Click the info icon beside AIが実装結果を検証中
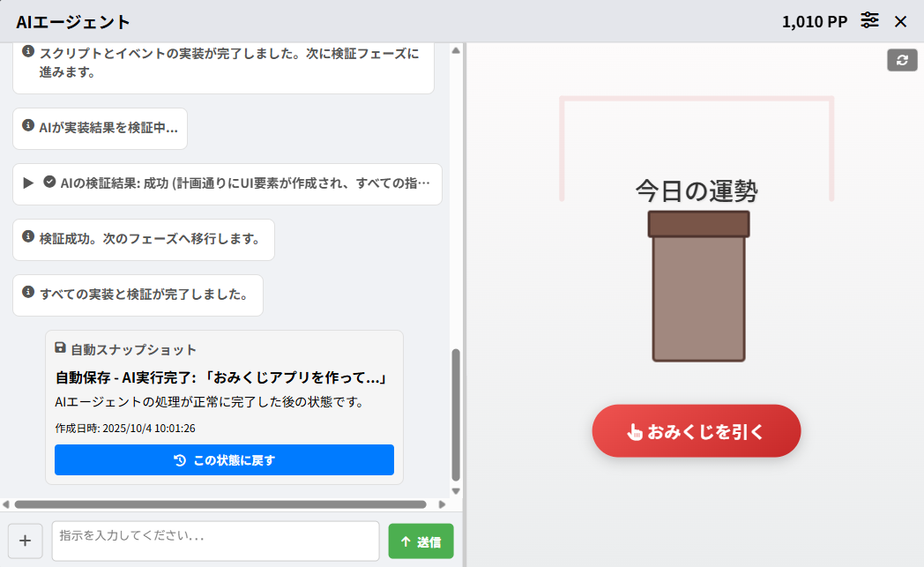This screenshot has width=924, height=567. 28,126
